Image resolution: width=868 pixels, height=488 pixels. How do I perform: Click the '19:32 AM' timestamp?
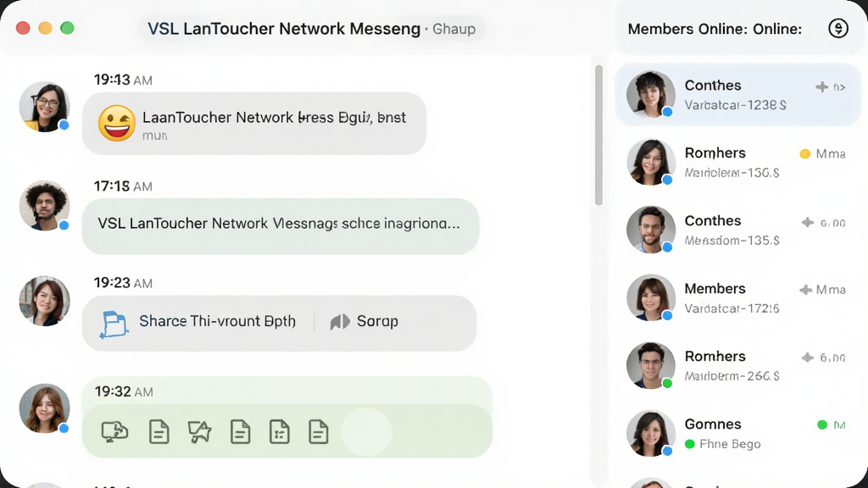click(124, 391)
